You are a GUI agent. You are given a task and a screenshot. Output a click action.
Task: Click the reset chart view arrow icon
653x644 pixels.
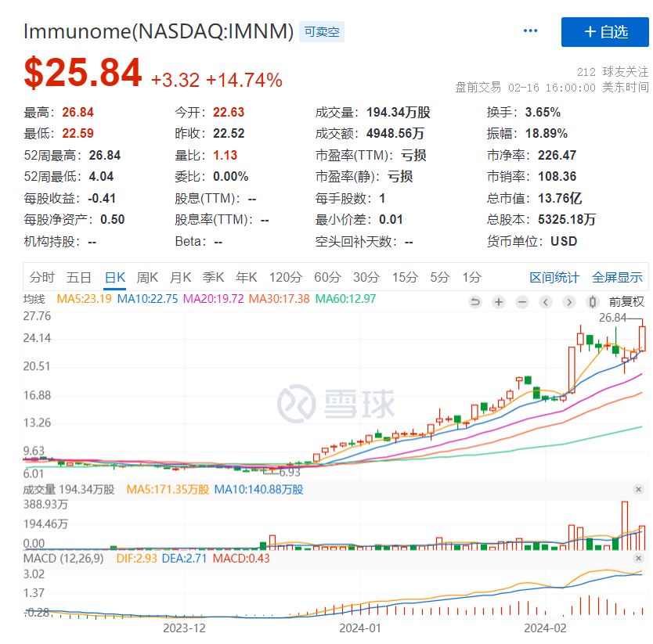click(475, 302)
